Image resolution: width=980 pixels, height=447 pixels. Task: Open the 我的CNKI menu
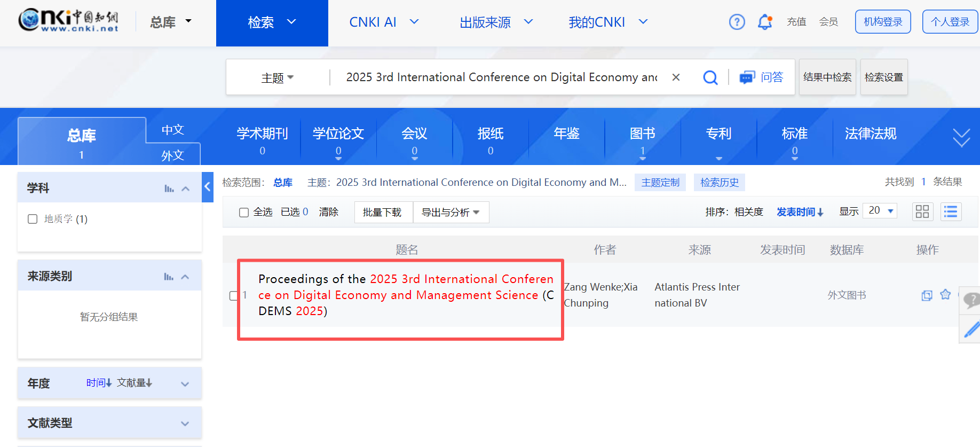608,22
